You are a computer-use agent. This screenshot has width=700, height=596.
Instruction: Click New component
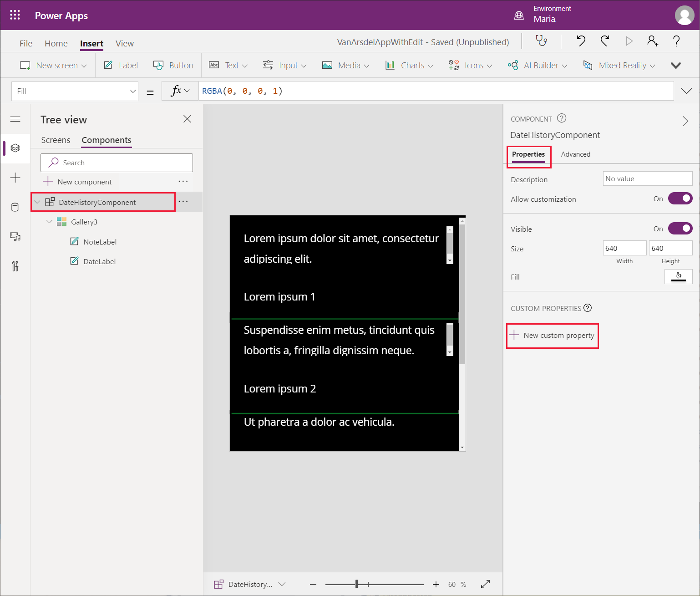click(x=77, y=182)
